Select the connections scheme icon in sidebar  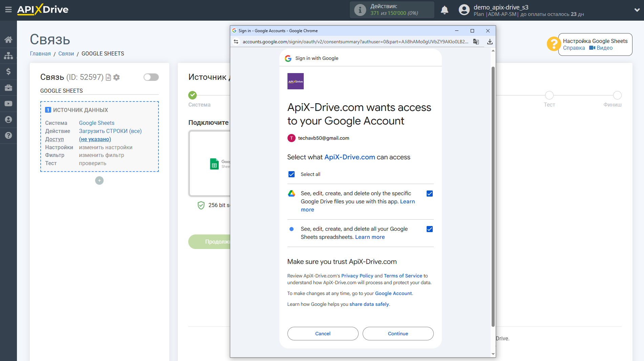(x=8, y=55)
